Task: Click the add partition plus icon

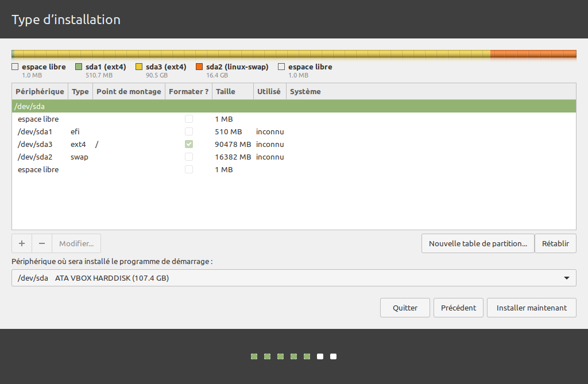Action: 21,243
